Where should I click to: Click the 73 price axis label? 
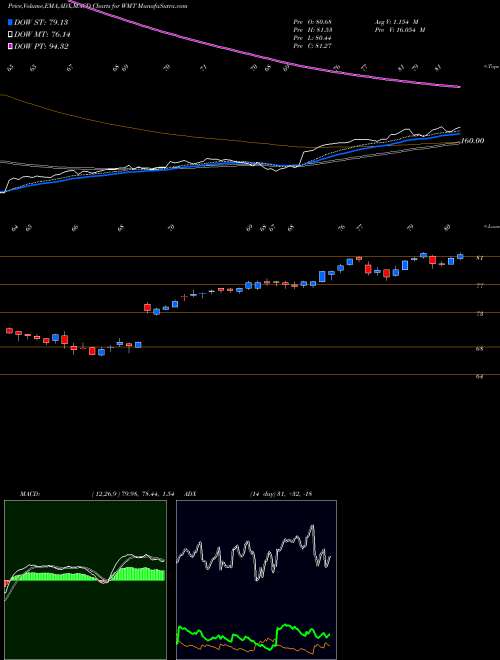479,314
